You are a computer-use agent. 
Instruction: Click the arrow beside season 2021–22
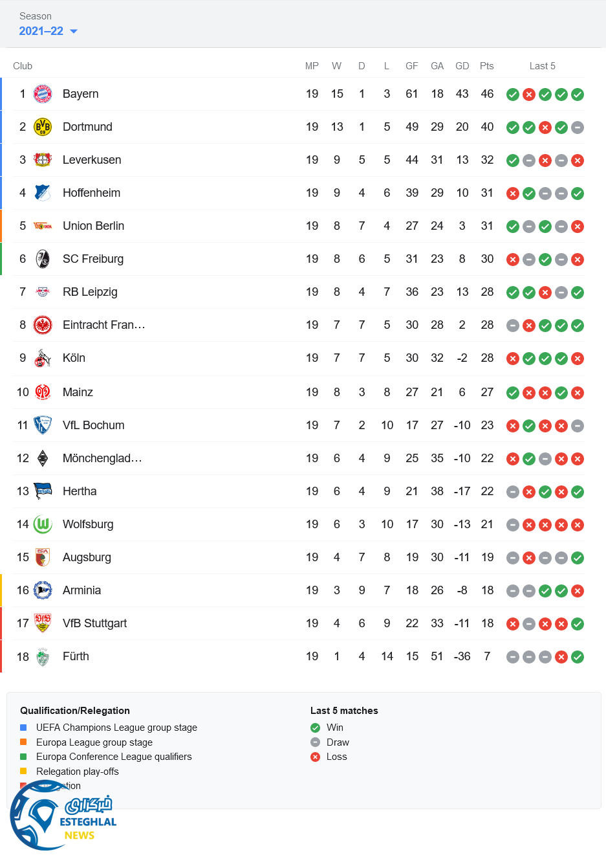coord(74,31)
